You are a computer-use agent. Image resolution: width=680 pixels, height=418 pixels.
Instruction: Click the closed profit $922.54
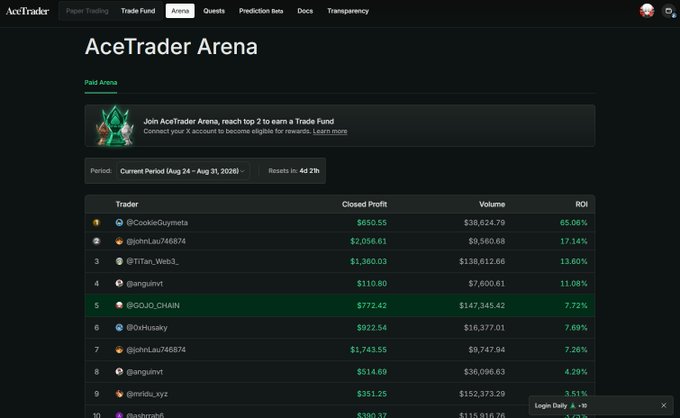tap(372, 327)
